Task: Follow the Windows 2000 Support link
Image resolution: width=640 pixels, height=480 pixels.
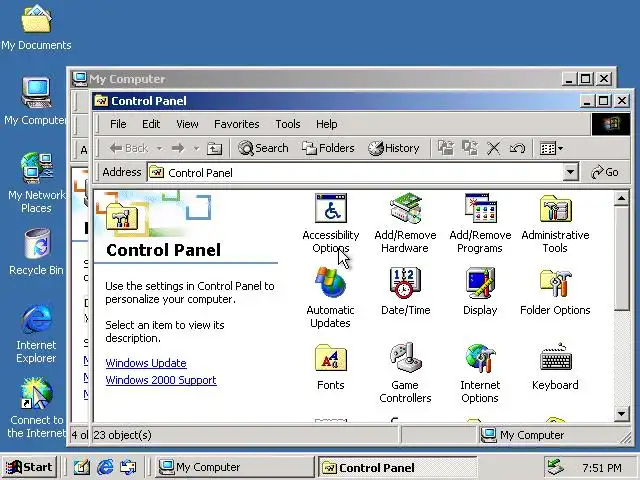Action: [161, 380]
